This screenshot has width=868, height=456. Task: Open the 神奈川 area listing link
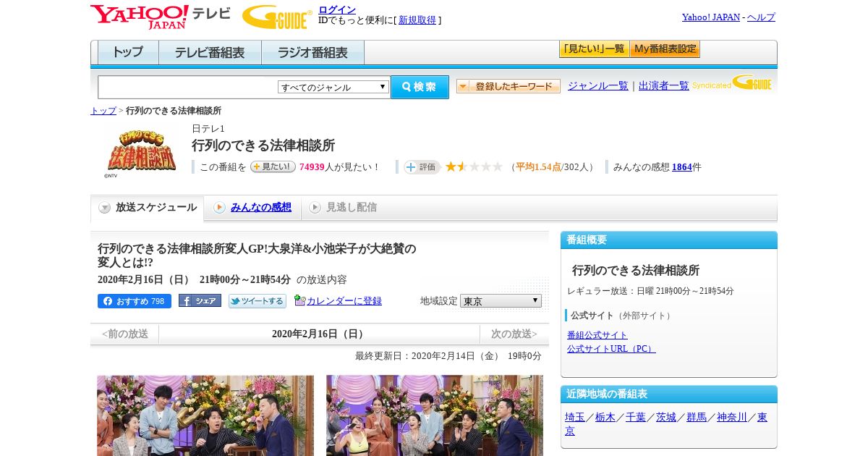732,418
